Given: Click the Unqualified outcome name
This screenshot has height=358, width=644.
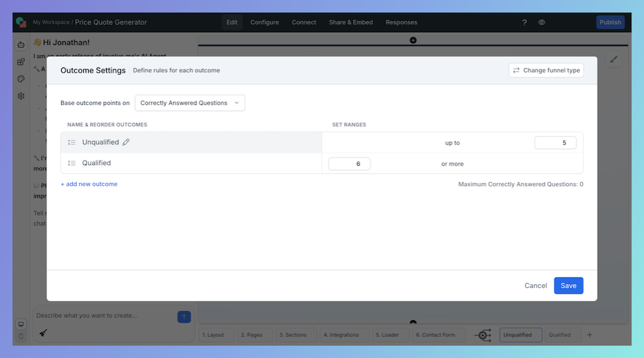Looking at the screenshot, I should 100,142.
